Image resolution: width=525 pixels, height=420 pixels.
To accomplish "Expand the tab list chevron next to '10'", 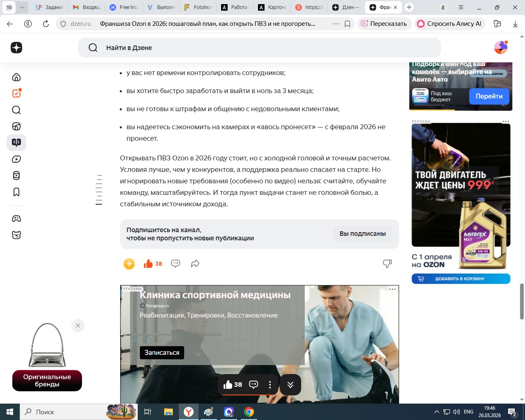I will click(22, 7).
